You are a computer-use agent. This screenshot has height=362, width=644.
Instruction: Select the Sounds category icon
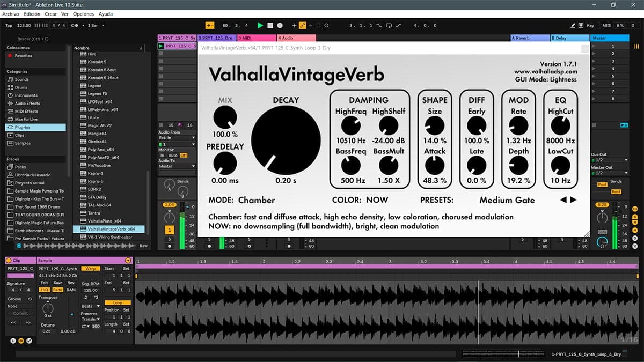pos(10,79)
